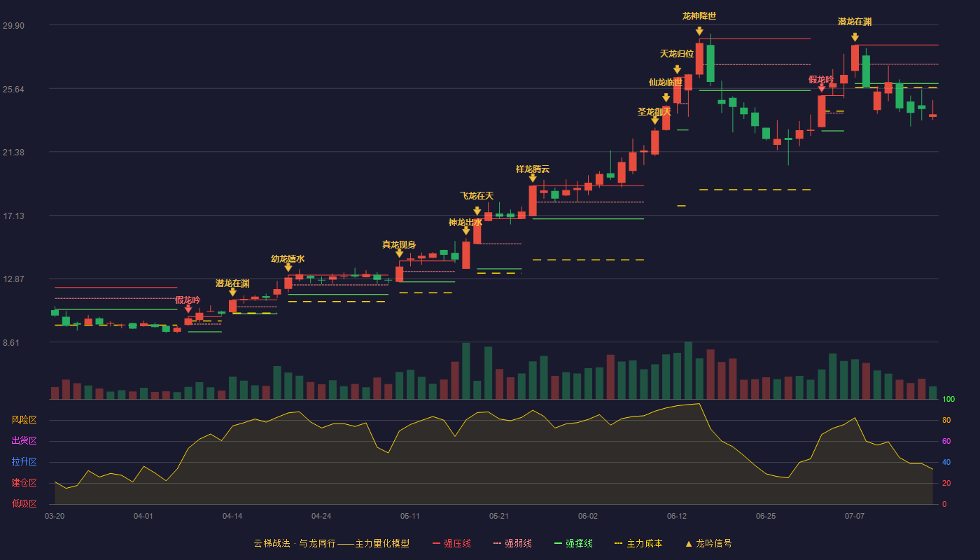980x560 pixels.
Task: Click the 25.64 price axis label
Action: point(13,90)
